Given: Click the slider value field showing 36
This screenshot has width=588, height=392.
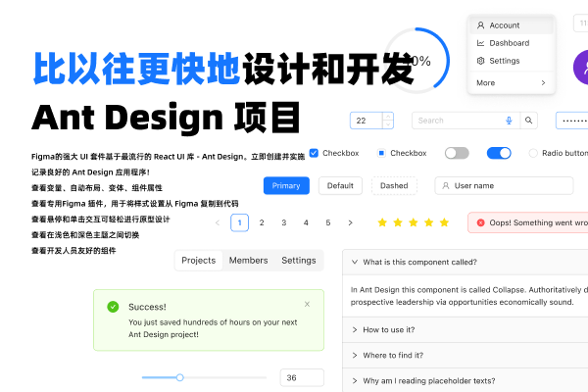Looking at the screenshot, I should 302,377.
